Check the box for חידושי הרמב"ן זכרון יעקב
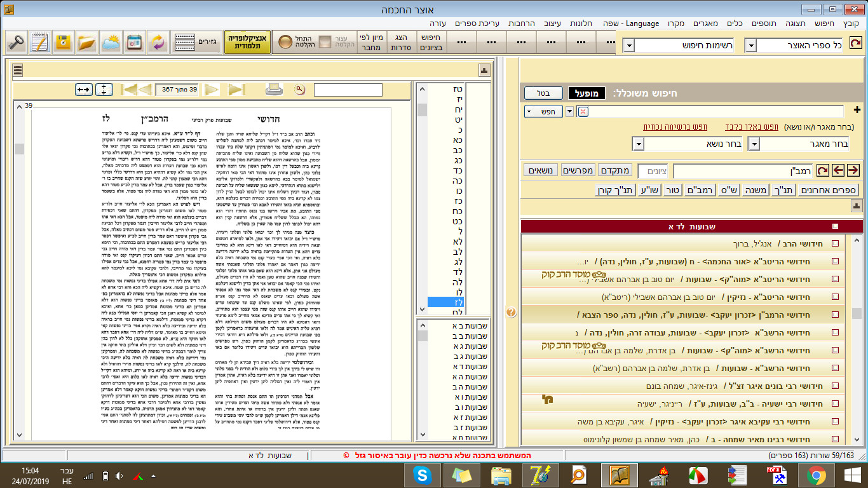 point(836,315)
